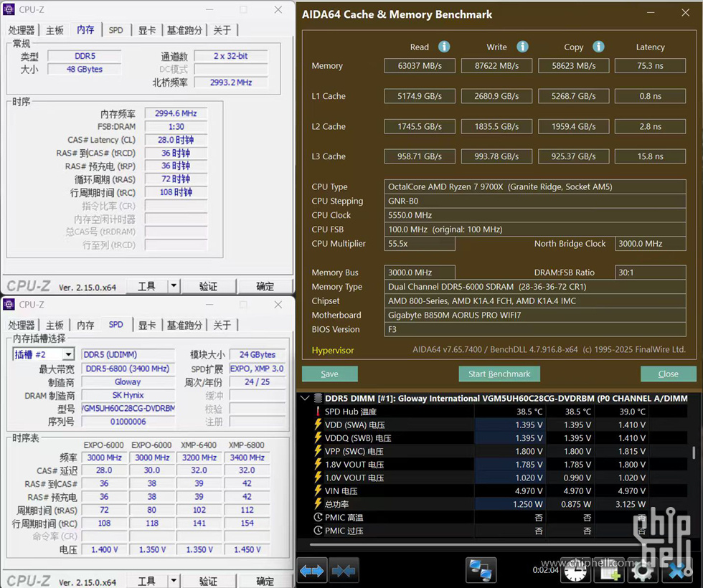703x588 pixels.
Task: Click the status icon for PMIC 过压
Action: pos(319,531)
